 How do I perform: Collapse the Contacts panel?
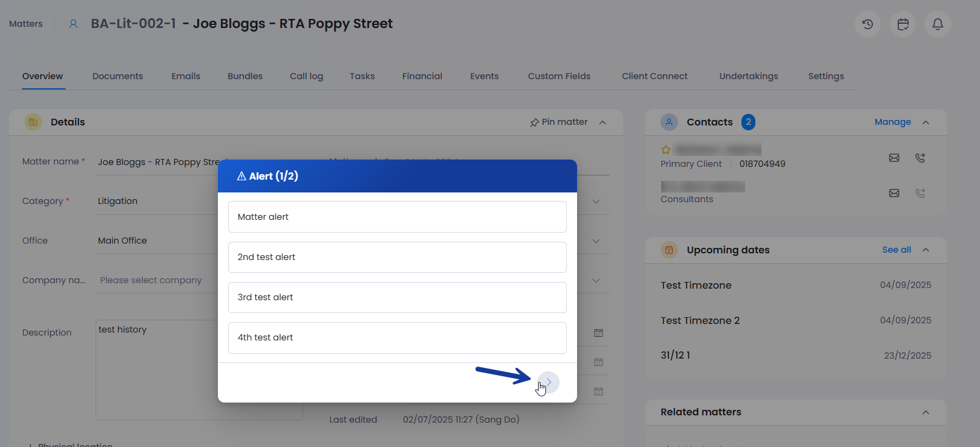click(926, 122)
